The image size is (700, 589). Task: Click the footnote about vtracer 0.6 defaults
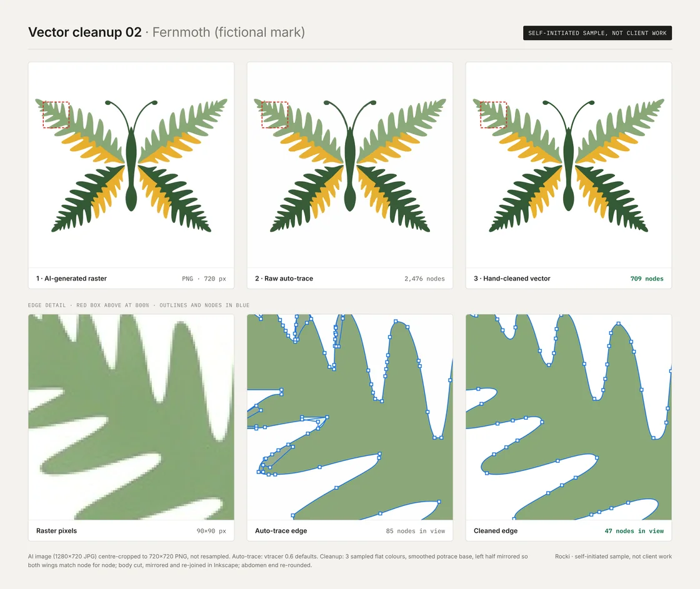tap(277, 561)
